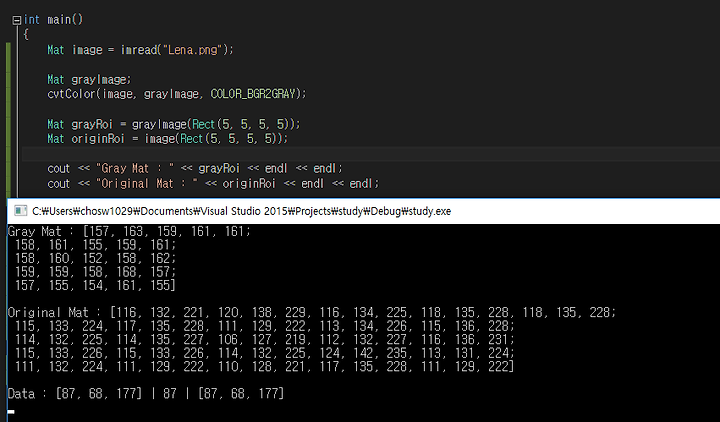The image size is (720, 422).
Task: Click the cvtColor COLOR_BGR2GRAY line
Action: coord(176,94)
